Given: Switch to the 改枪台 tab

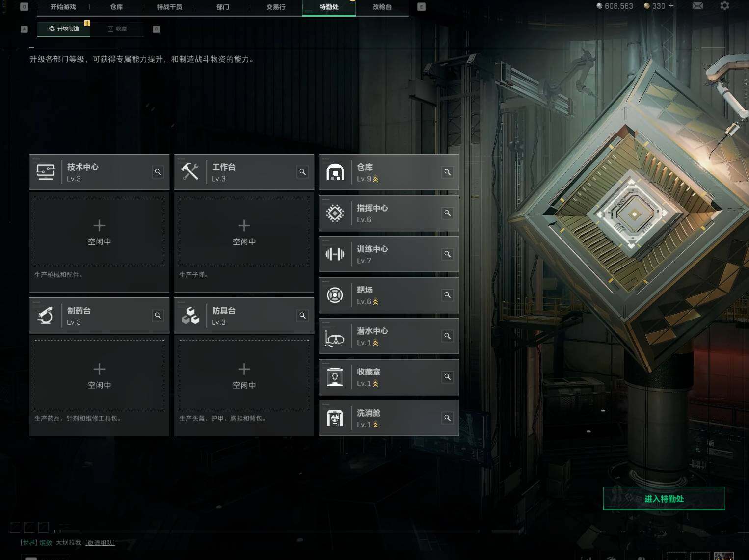Looking at the screenshot, I should (382, 7).
